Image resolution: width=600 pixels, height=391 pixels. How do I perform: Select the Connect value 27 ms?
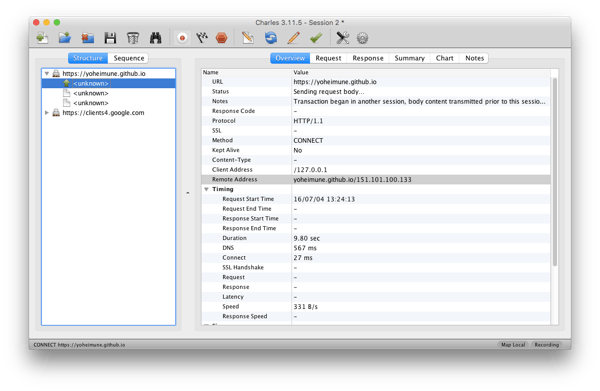click(303, 258)
